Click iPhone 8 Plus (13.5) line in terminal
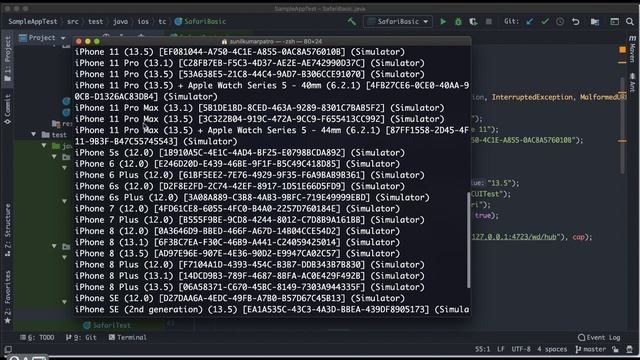Viewport: 640px width, 360px height. point(249,287)
